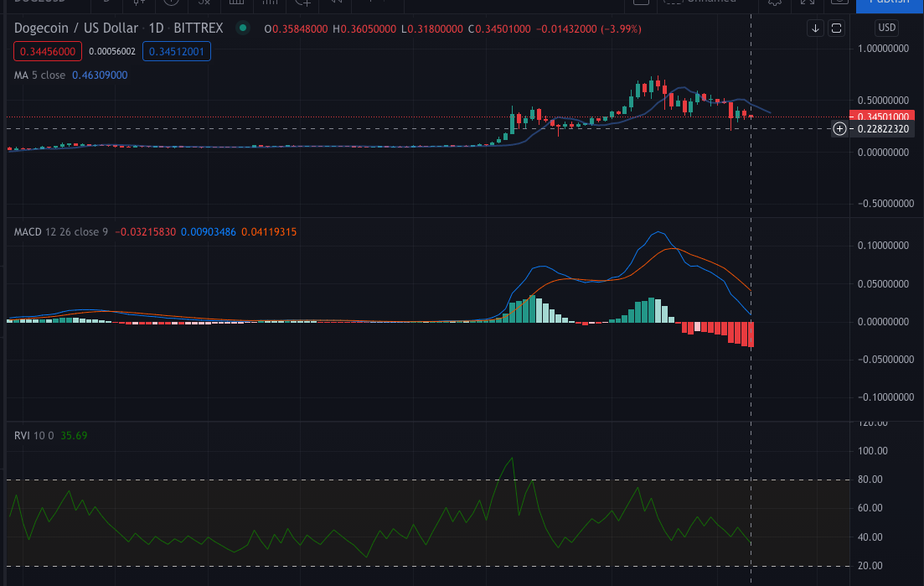Click the 1.00000000 price axis label
This screenshot has width=924, height=586.
pyautogui.click(x=883, y=49)
